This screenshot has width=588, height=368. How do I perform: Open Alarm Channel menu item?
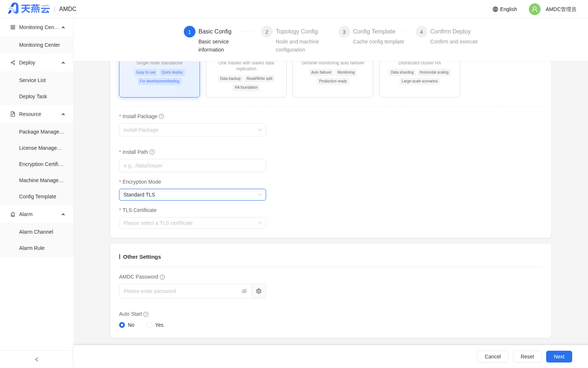tap(37, 232)
